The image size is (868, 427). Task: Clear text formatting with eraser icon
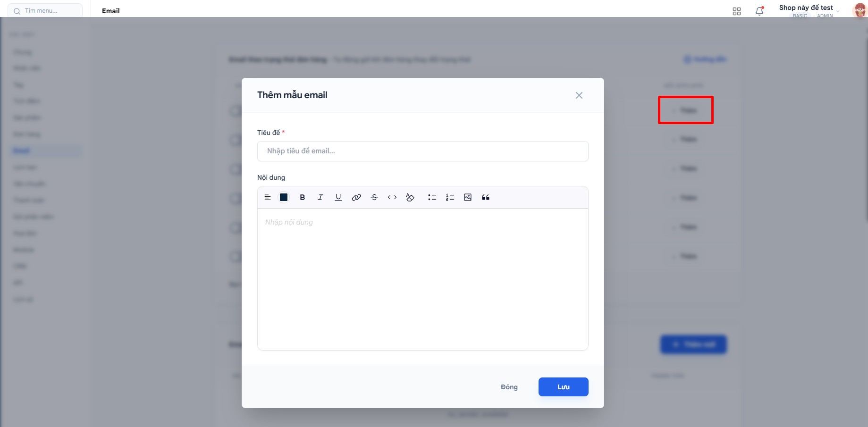click(410, 197)
